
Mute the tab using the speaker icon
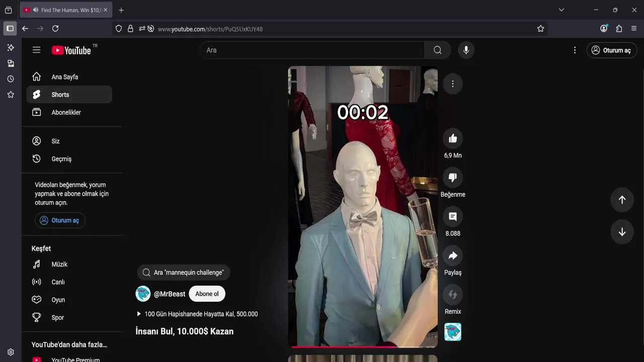pos(36,10)
